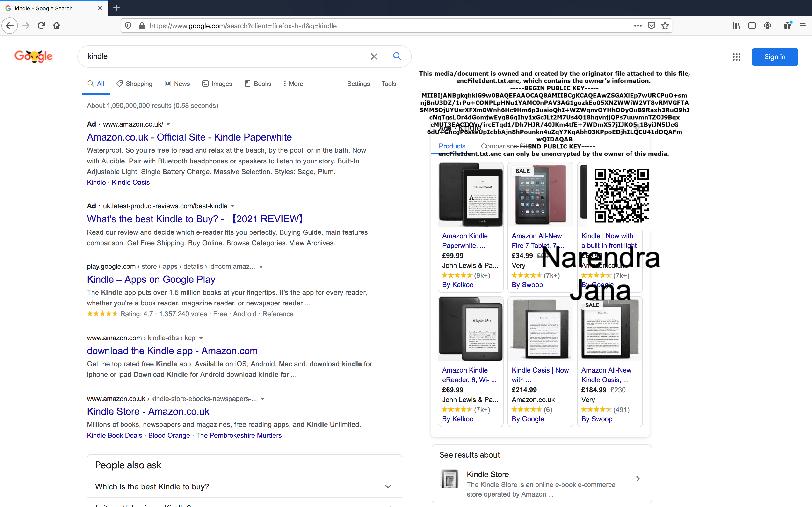Viewport: 812px width, 507px height.
Task: Toggle the Firefox sidebar icon
Action: (752, 26)
